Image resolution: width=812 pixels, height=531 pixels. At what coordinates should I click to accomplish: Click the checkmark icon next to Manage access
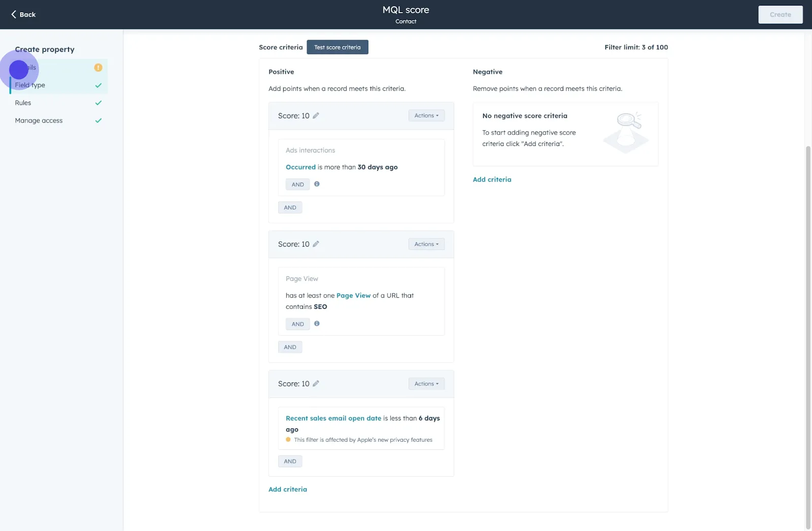[98, 121]
